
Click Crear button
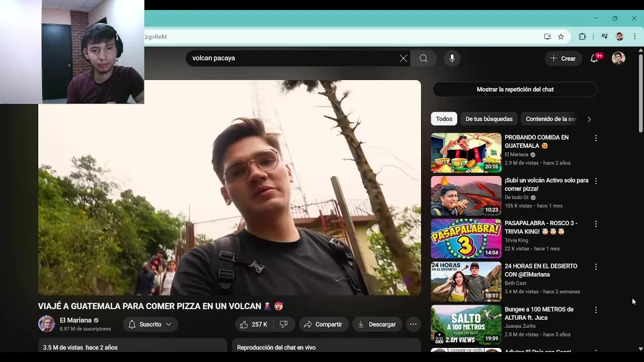coord(563,58)
